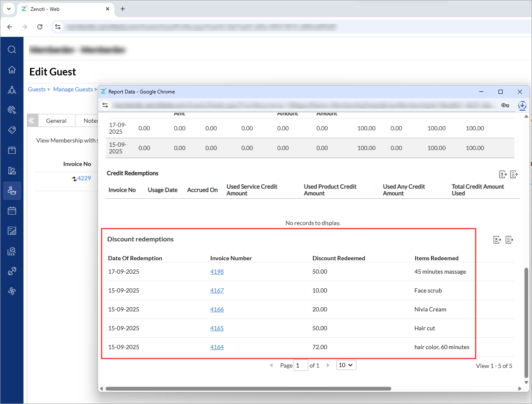Click download icon in Report Data window
Image resolution: width=532 pixels, height=404 pixels.
[x=522, y=105]
